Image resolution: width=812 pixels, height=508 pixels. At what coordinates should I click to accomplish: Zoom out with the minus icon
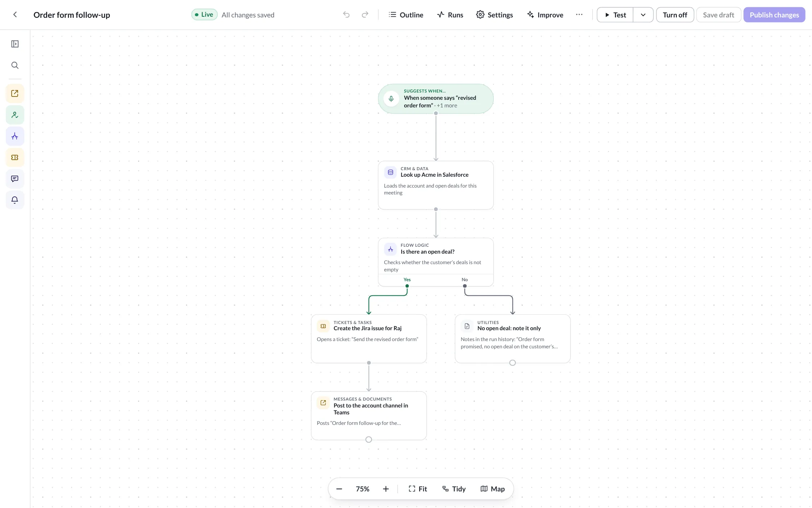[339, 489]
